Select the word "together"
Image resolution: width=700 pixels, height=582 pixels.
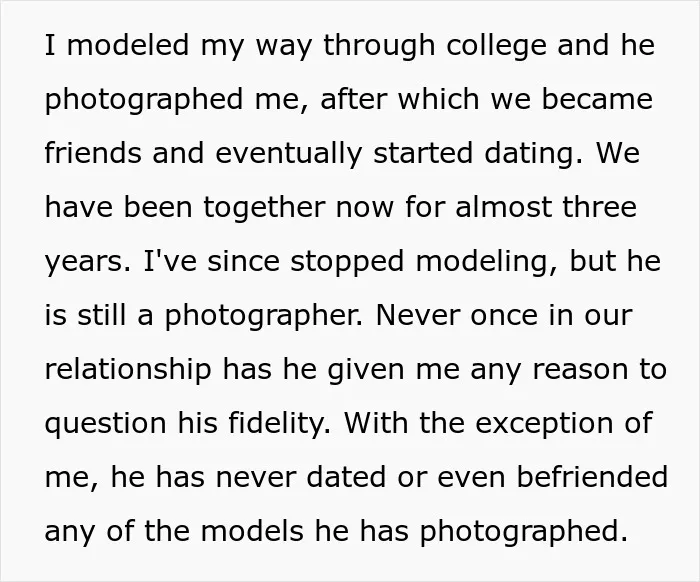(x=264, y=208)
